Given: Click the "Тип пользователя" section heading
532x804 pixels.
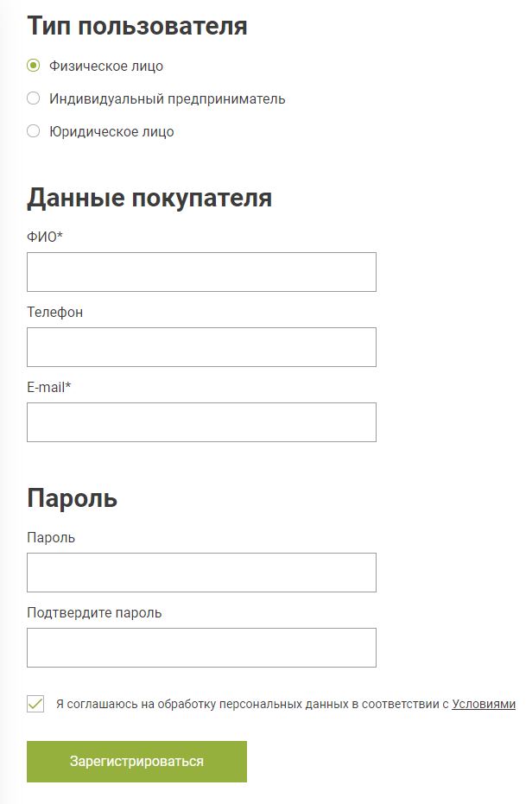Looking at the screenshot, I should click(x=137, y=26).
